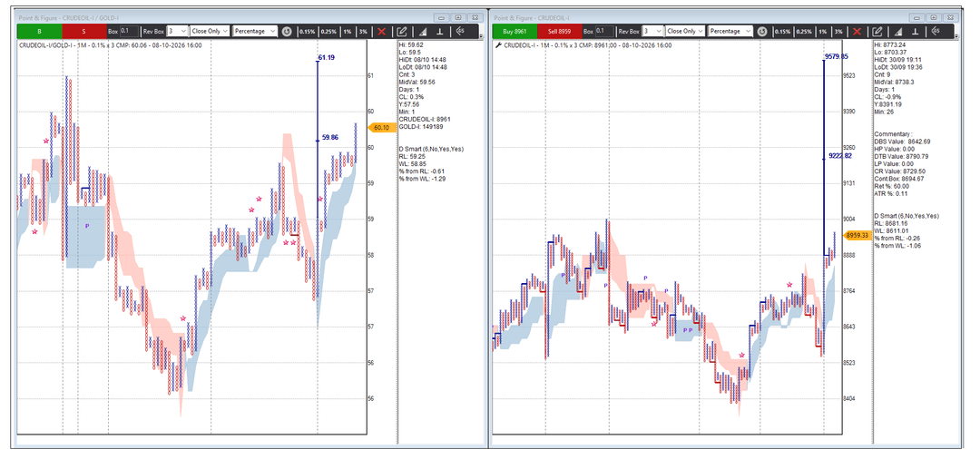Reset chart with refresh icon in CRUDEOIL-I/GOLD-I window
980x459 pixels.
pos(287,31)
